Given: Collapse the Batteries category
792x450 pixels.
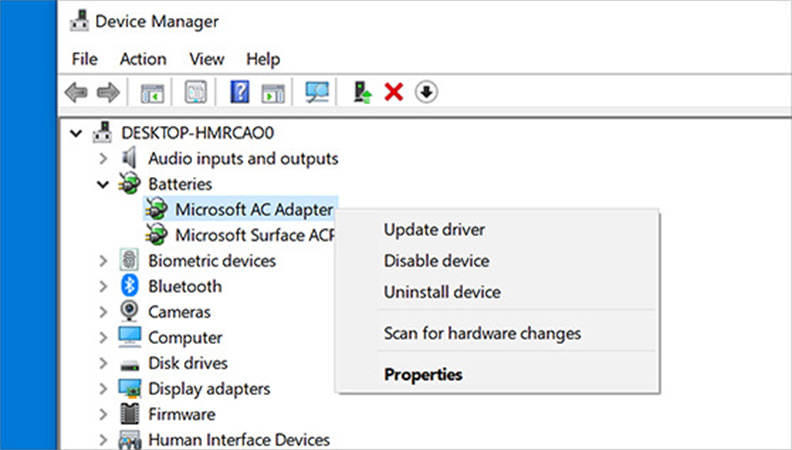Looking at the screenshot, I should tap(102, 184).
